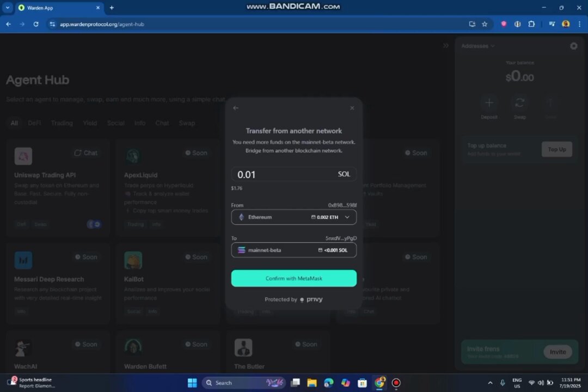Focus the app.wardenprotocol.org address bar
This screenshot has width=588, height=392.
[x=102, y=24]
